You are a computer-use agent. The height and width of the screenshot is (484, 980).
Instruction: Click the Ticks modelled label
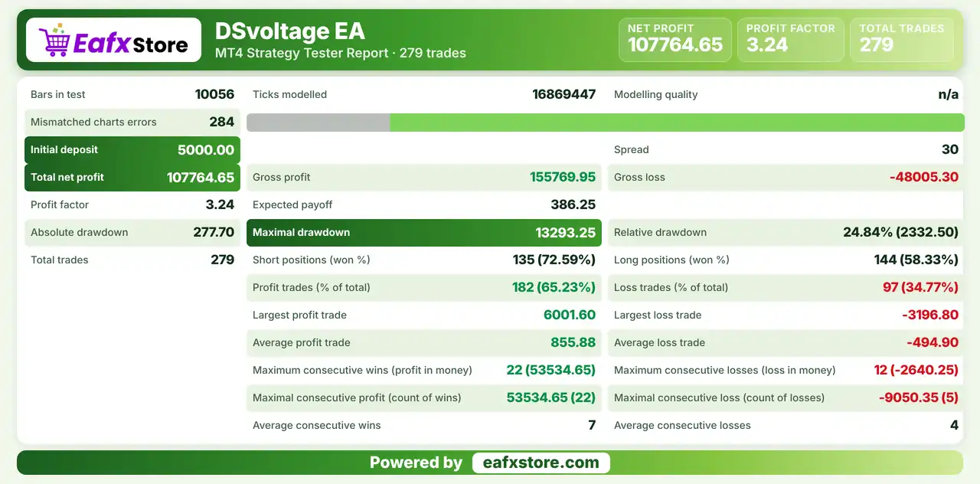[289, 95]
